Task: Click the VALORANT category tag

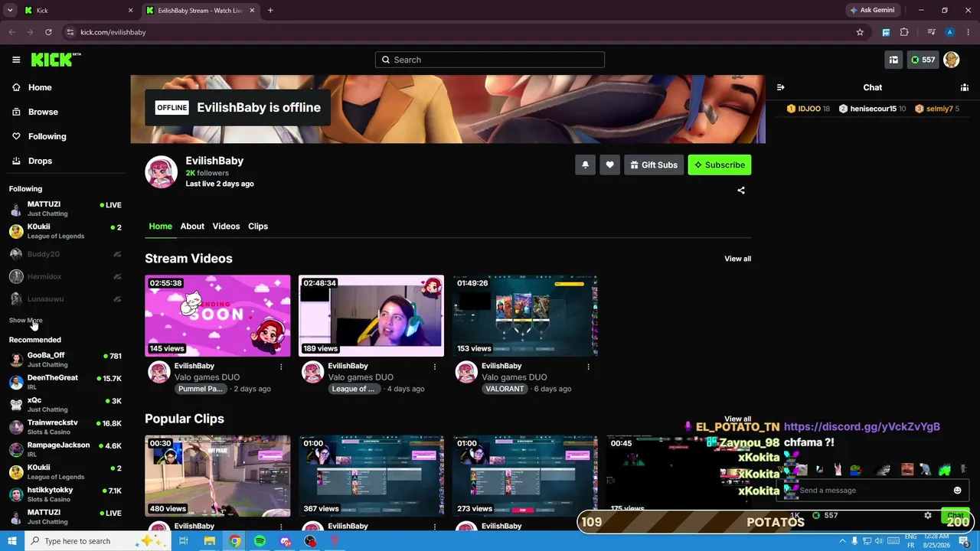Action: pos(505,389)
